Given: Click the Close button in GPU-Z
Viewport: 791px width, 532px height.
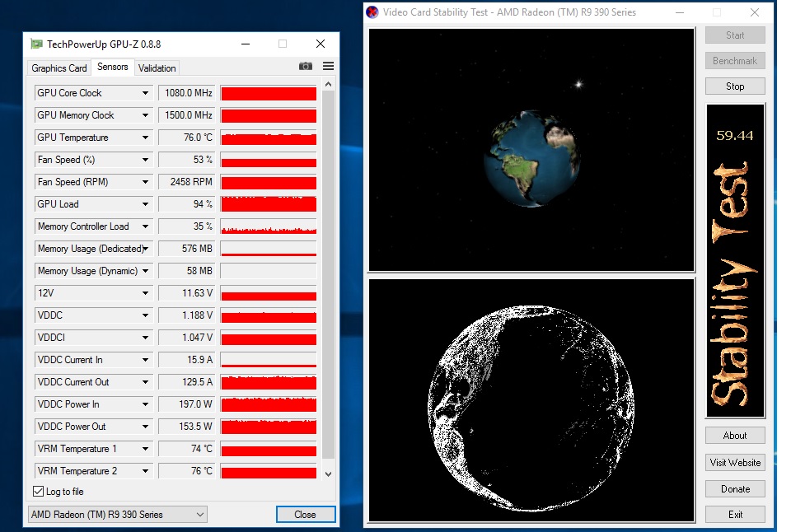Looking at the screenshot, I should point(305,515).
